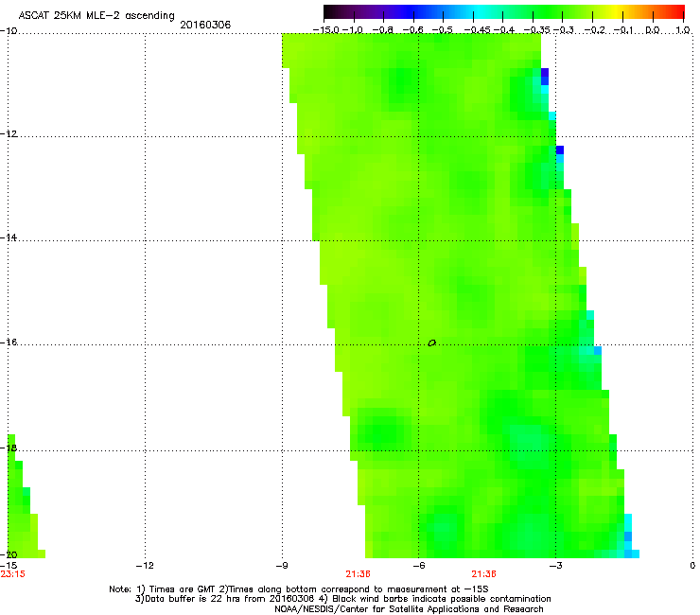Click the 0 longitude axis label
Image resolution: width=700 pixels, height=615 pixels.
(x=692, y=566)
